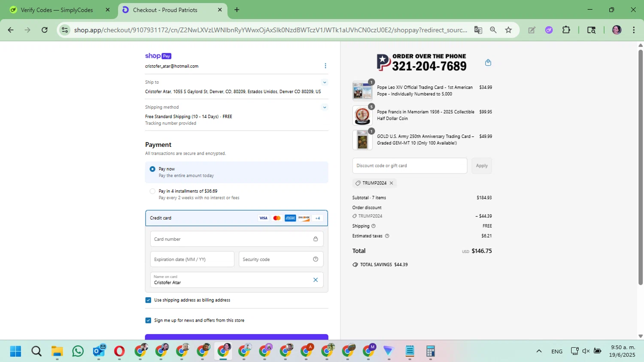Reload the checkout page
Image resolution: width=644 pixels, height=362 pixels.
[x=45, y=30]
